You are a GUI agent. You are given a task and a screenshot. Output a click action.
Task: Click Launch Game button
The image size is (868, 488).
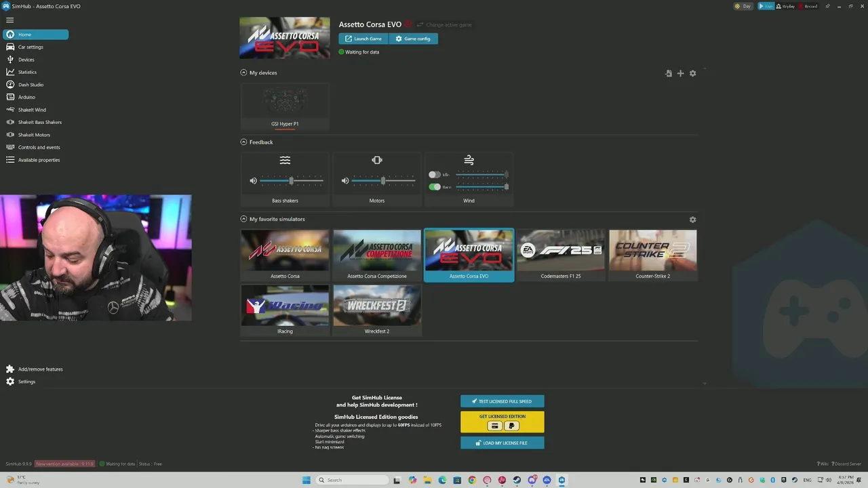(x=363, y=39)
